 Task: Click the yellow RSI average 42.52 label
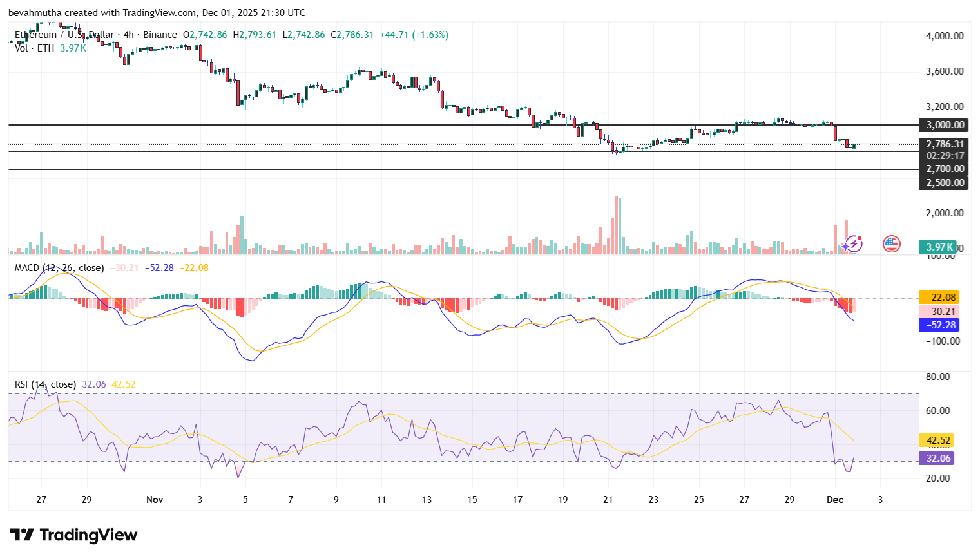[937, 441]
